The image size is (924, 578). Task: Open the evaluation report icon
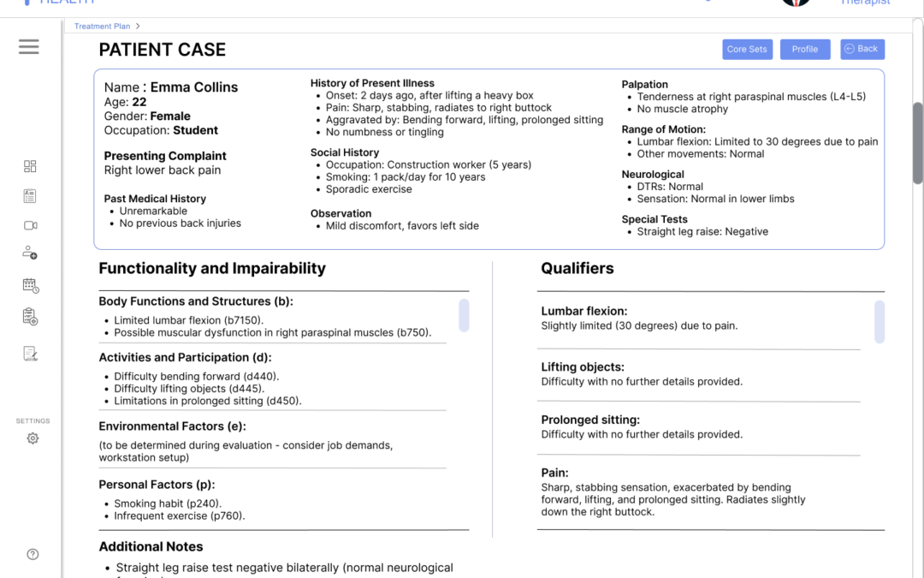(x=30, y=352)
